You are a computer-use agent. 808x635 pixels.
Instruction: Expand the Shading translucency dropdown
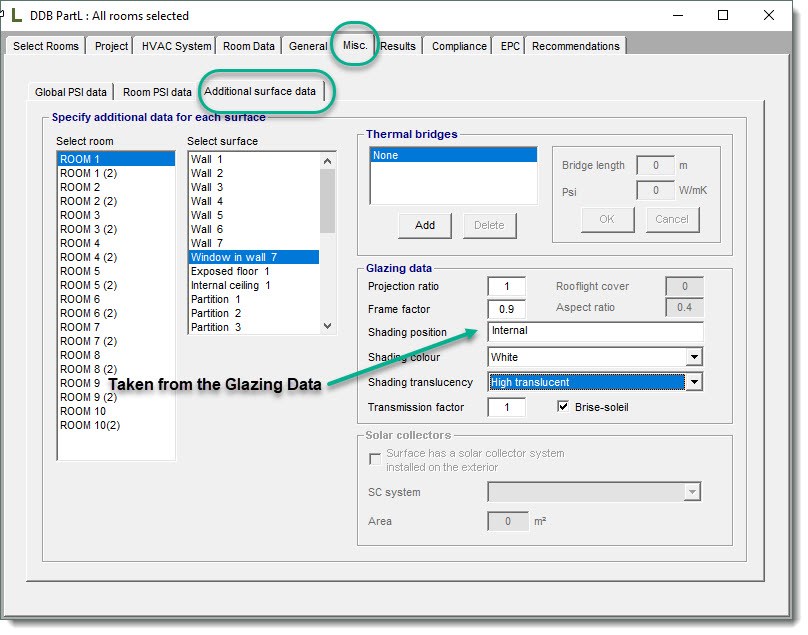(x=694, y=382)
